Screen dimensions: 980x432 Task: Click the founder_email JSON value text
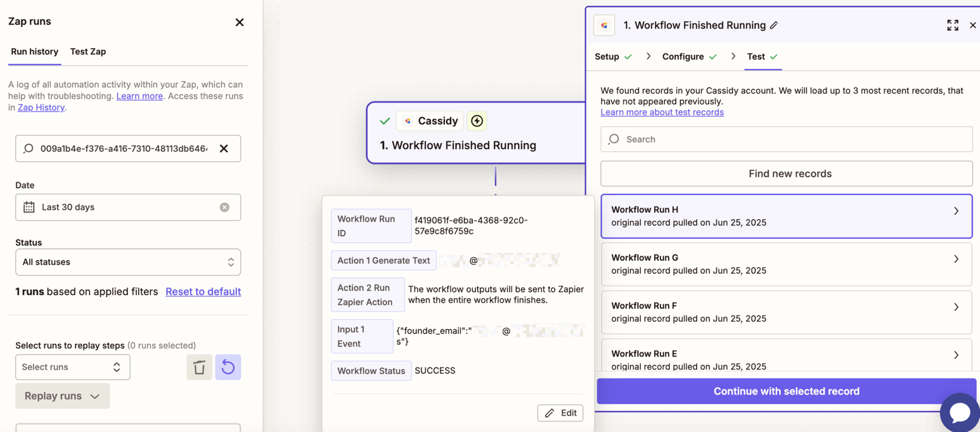(x=489, y=336)
